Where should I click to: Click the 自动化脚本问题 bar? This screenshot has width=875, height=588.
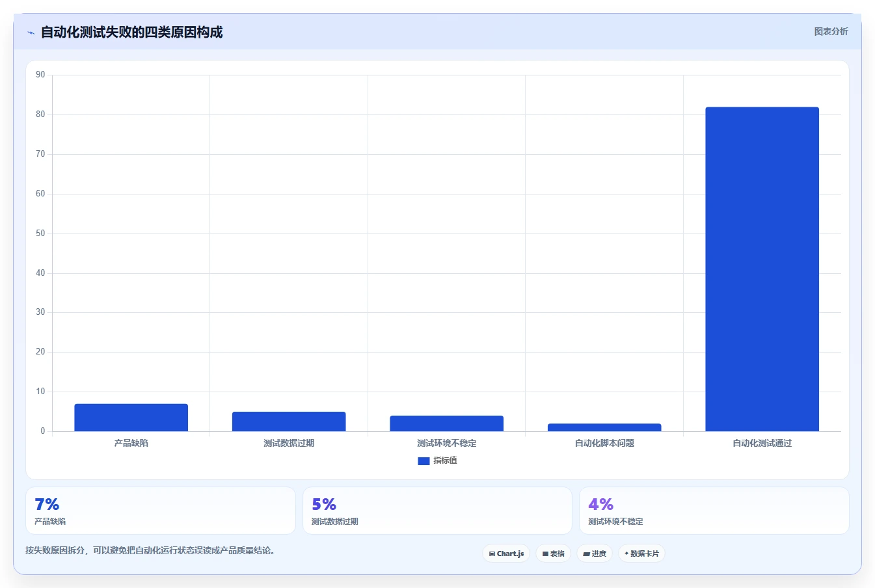[604, 427]
